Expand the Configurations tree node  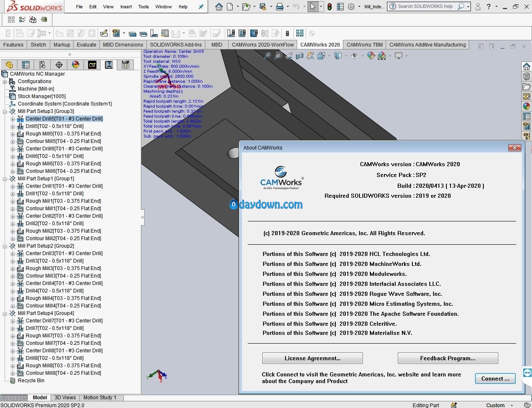click(x=5, y=81)
